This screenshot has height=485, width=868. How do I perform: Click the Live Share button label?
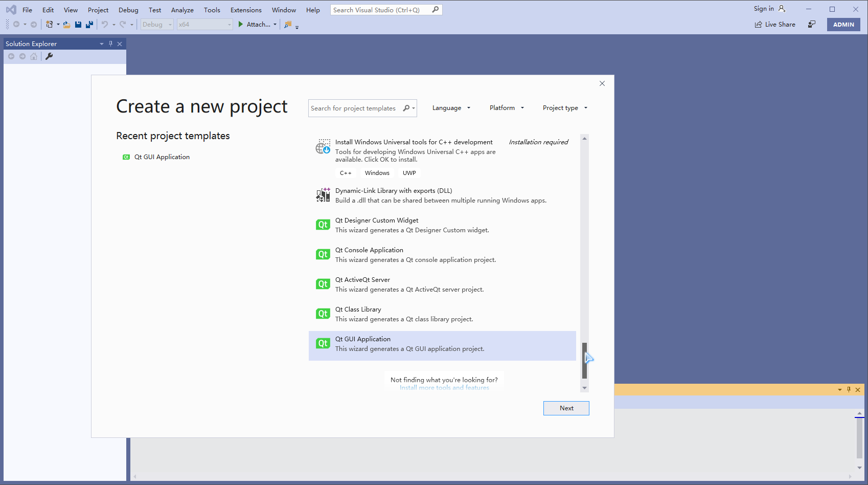pyautogui.click(x=780, y=25)
